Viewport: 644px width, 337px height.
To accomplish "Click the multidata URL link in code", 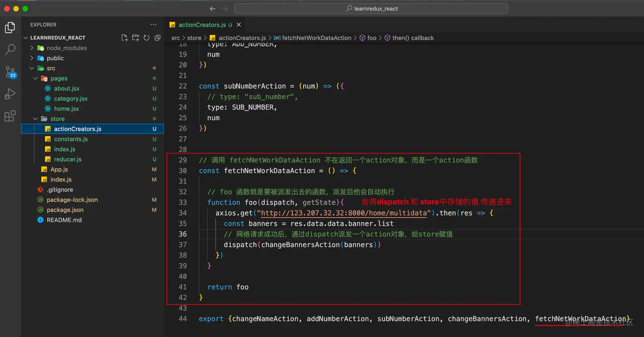I will pyautogui.click(x=344, y=213).
